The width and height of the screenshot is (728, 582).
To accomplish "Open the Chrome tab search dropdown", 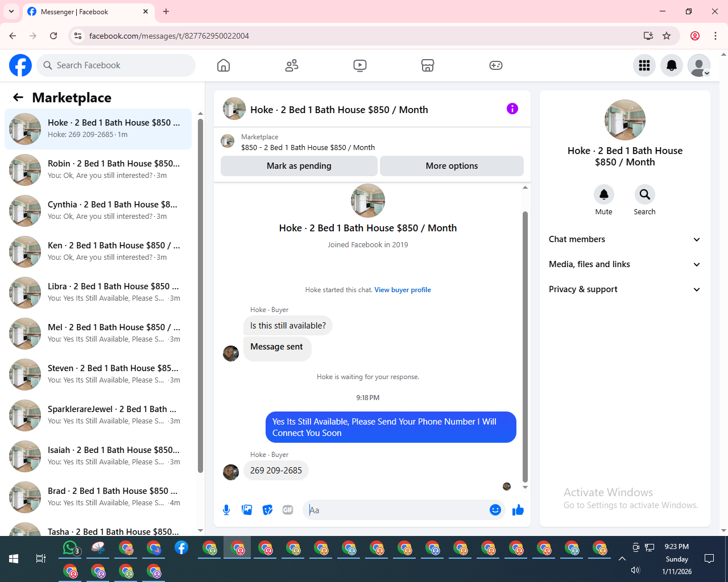I will tap(11, 11).
